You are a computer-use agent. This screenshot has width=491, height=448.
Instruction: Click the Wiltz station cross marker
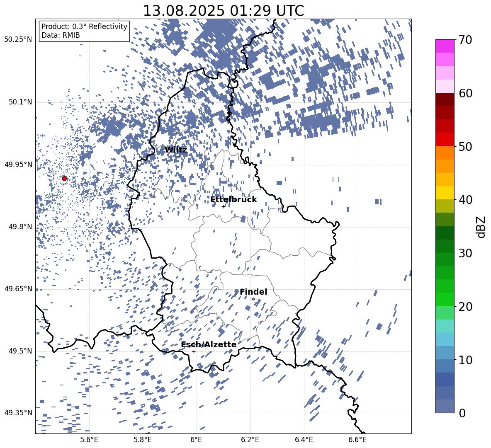point(178,157)
